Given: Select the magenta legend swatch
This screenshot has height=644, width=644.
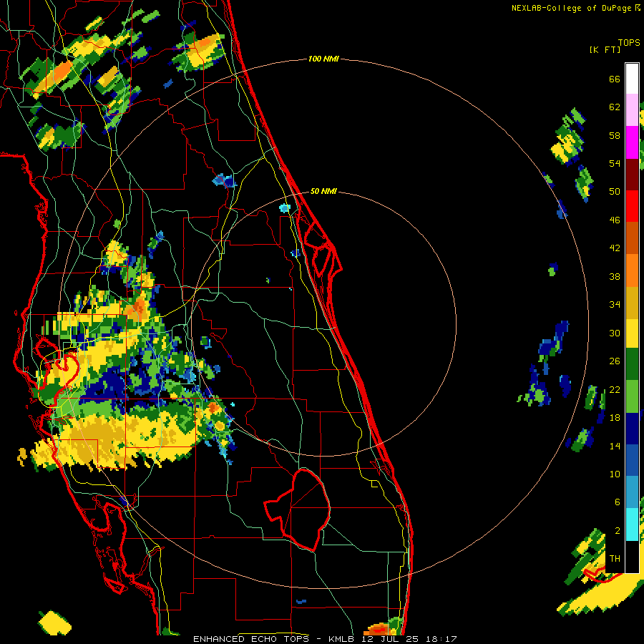Looking at the screenshot, I should coord(632,142).
